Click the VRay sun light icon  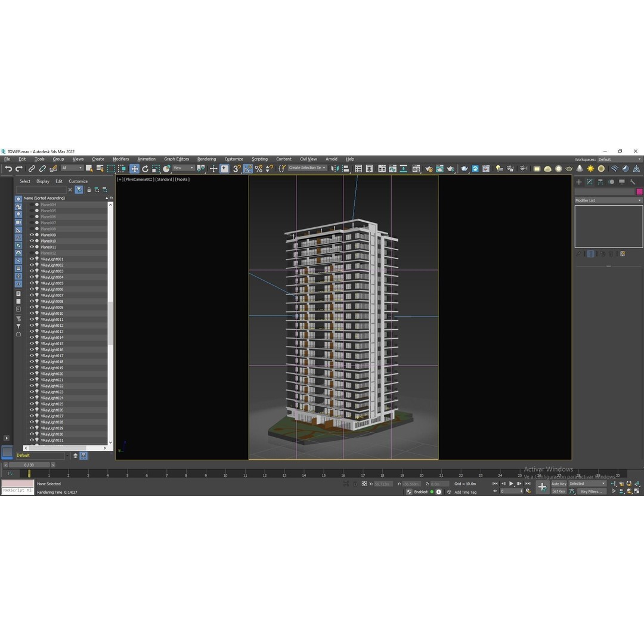590,169
